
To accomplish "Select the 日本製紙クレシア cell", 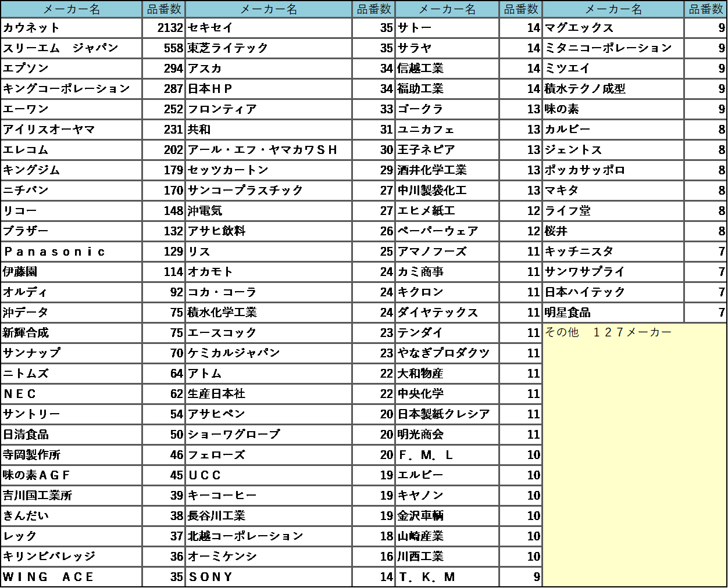I will tap(447, 414).
